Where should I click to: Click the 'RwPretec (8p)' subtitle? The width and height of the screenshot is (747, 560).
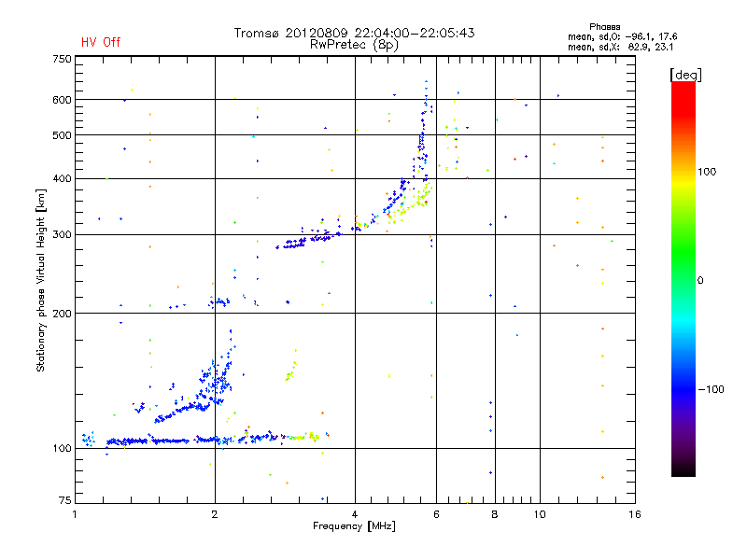[354, 45]
